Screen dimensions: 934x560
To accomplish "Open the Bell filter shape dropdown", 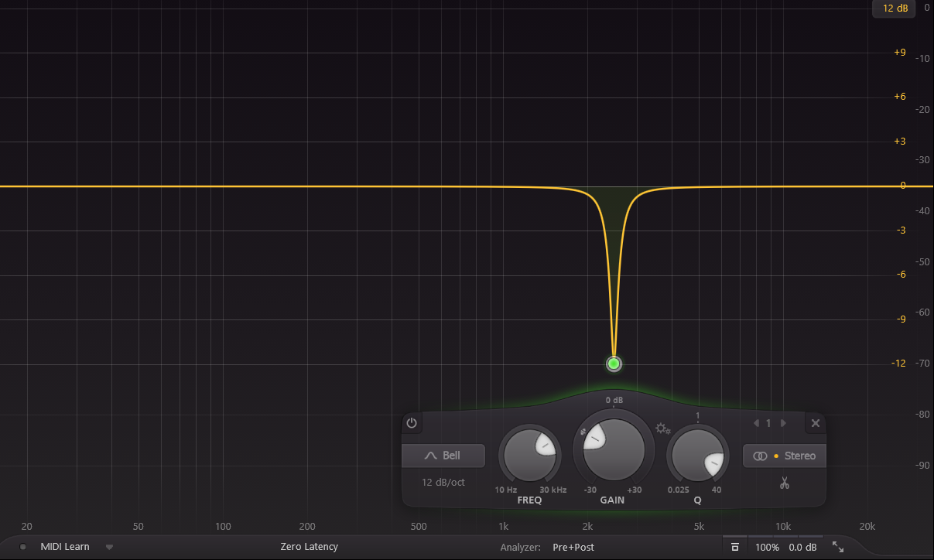I will [x=443, y=456].
